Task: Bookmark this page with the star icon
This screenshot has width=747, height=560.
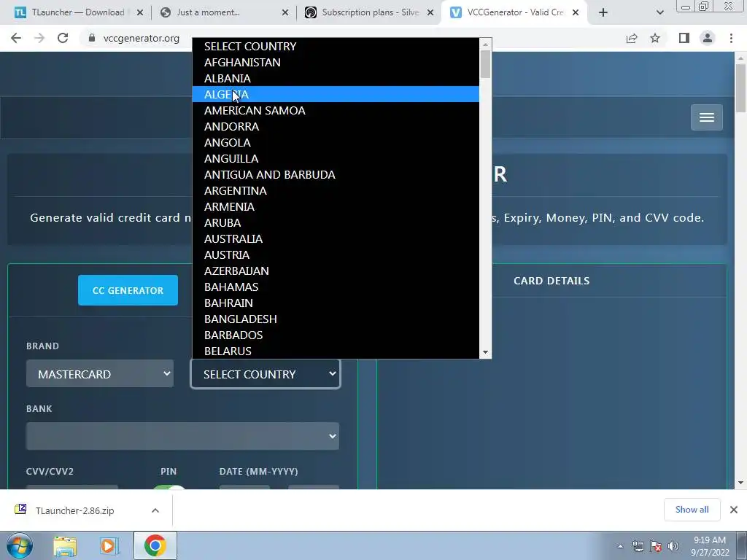Action: (655, 38)
